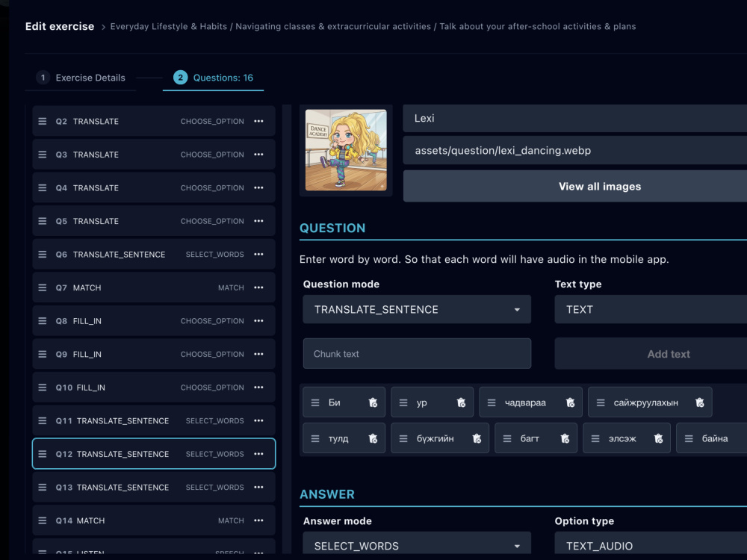
Task: Click the drag handle of Q2 TRANSLATE row
Action: tap(43, 122)
